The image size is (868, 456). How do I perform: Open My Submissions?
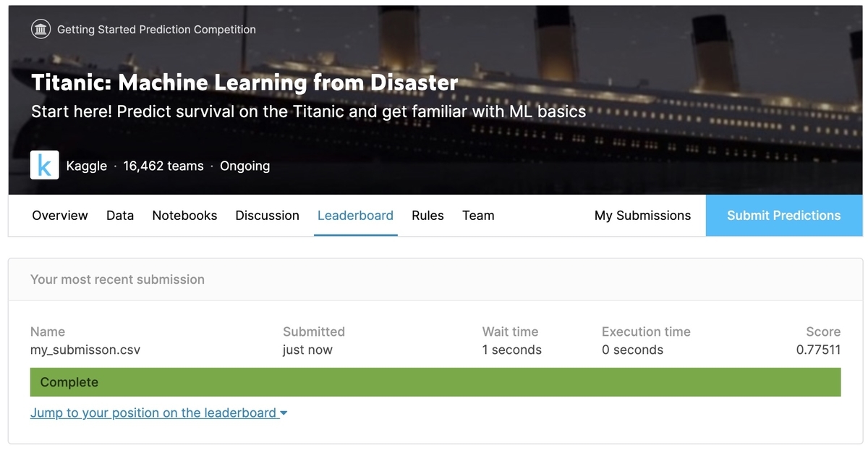pyautogui.click(x=642, y=215)
